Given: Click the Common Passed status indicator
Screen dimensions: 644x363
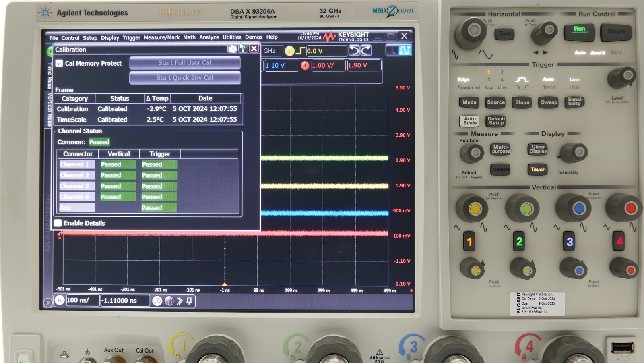Looking at the screenshot, I should tap(99, 142).
